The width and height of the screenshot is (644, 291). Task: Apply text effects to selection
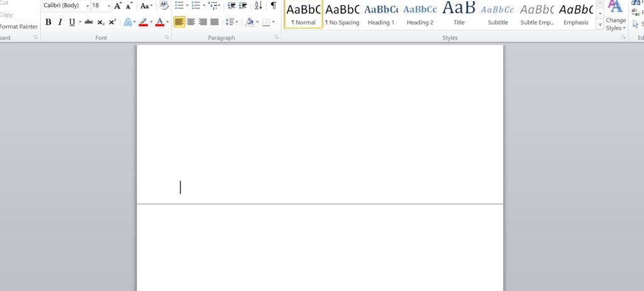[128, 22]
